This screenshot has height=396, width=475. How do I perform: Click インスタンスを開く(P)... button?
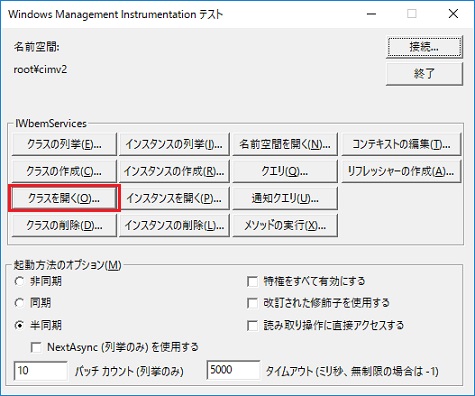click(x=174, y=198)
